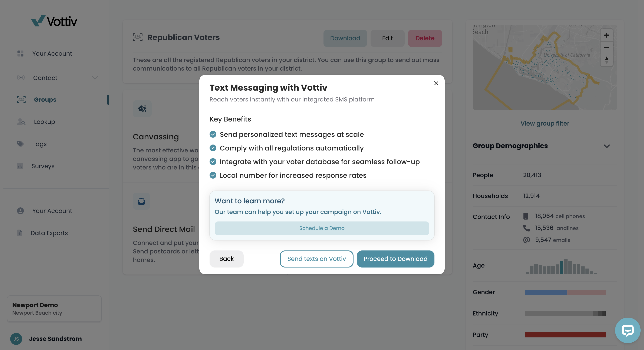644x350 pixels.
Task: Click checkmark beside local number benefit
Action: pos(213,175)
